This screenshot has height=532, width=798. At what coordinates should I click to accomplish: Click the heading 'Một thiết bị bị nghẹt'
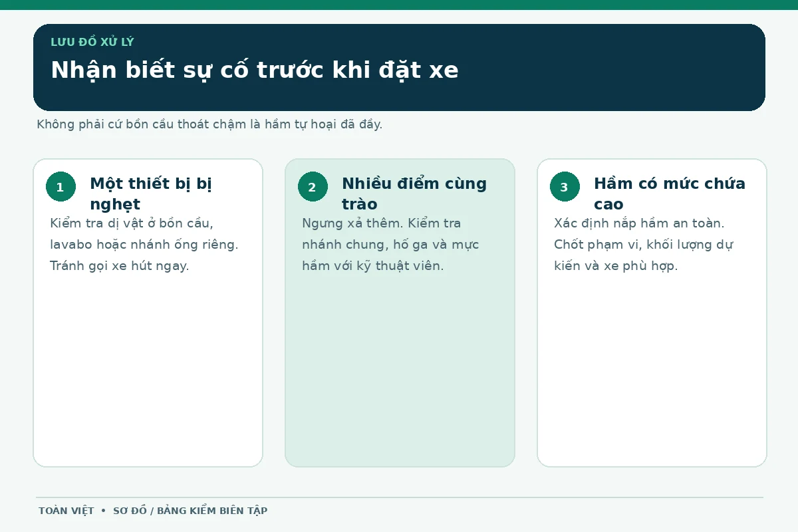click(151, 194)
